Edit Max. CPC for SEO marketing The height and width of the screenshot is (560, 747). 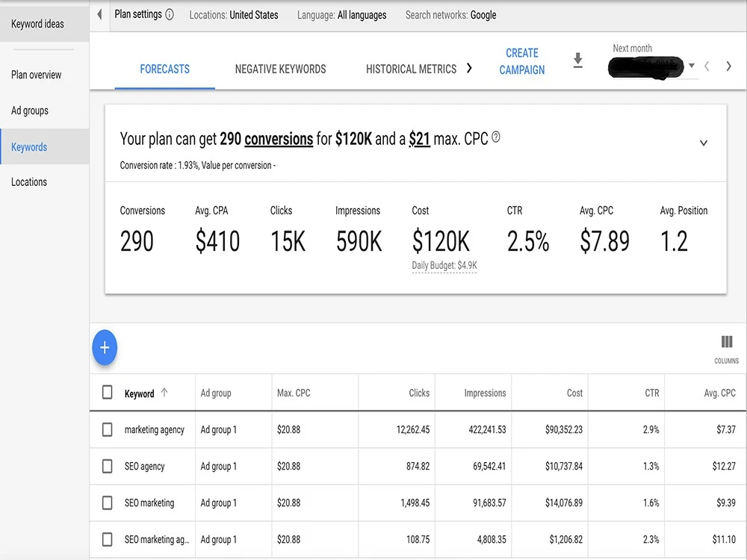[288, 503]
